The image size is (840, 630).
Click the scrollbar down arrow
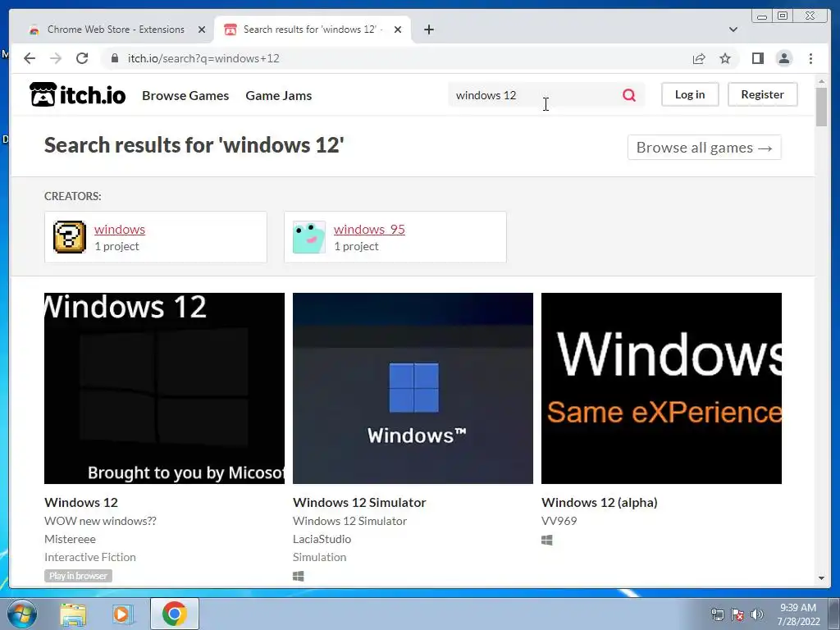point(821,578)
